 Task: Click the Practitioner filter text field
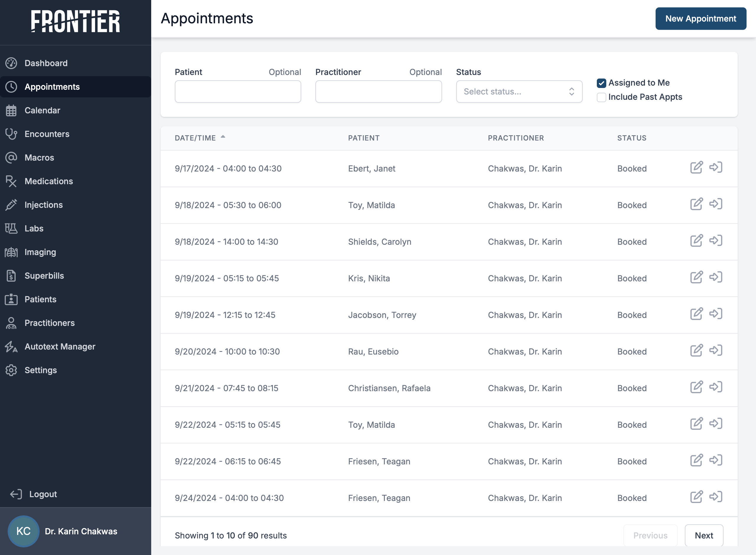(x=378, y=92)
